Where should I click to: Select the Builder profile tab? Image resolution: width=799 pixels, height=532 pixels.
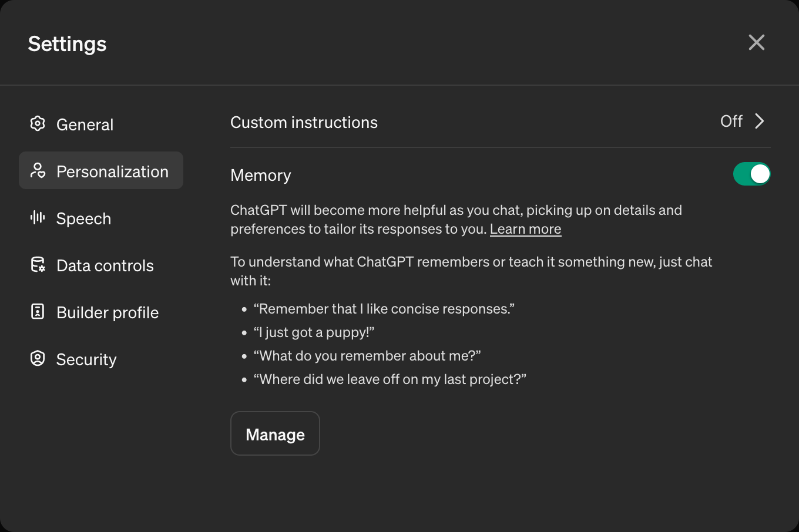pyautogui.click(x=108, y=312)
